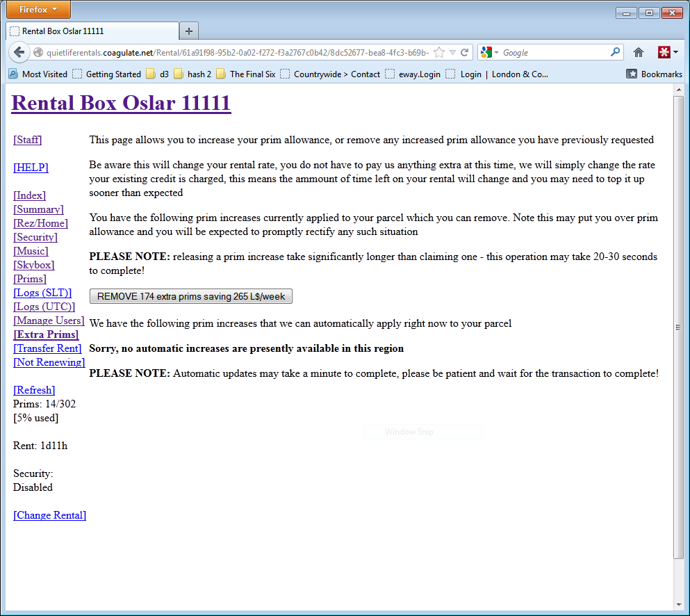Click the Change Rental link
Screen dimensions: 690x616
click(x=49, y=515)
